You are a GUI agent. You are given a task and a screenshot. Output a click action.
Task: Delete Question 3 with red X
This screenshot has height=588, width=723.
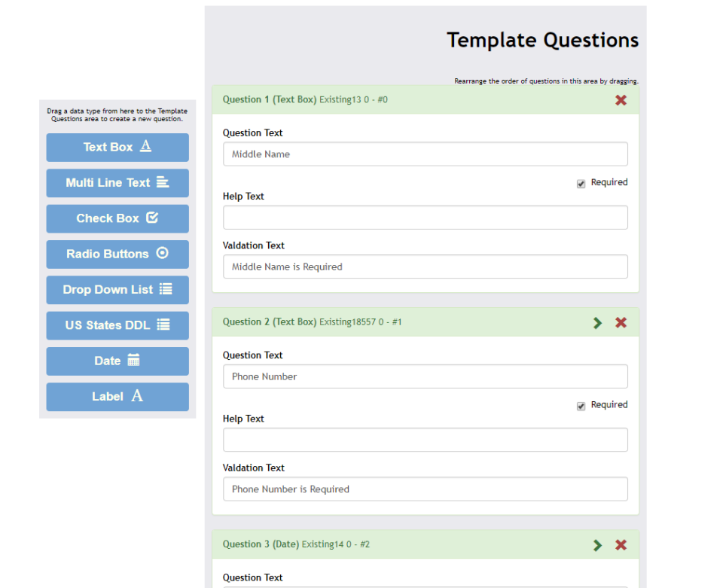coord(621,545)
